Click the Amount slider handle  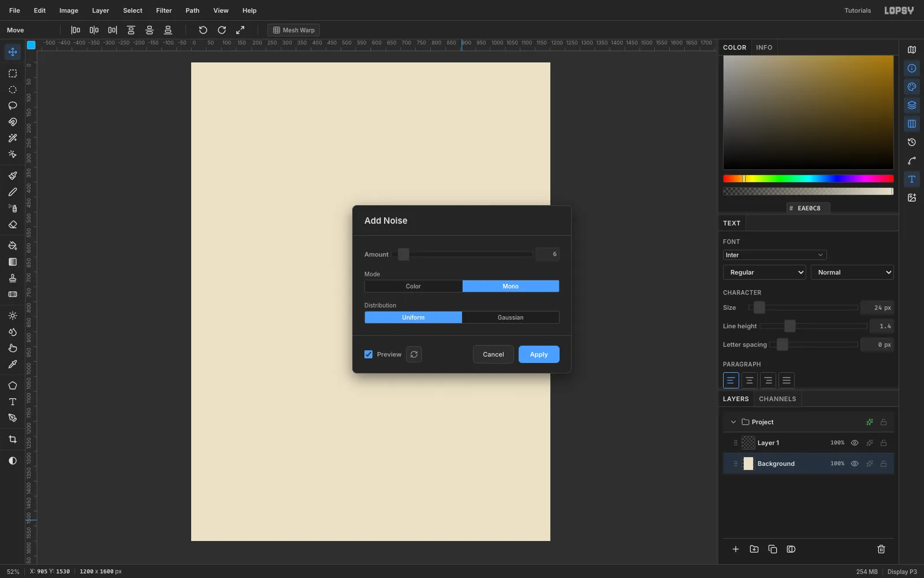[404, 254]
